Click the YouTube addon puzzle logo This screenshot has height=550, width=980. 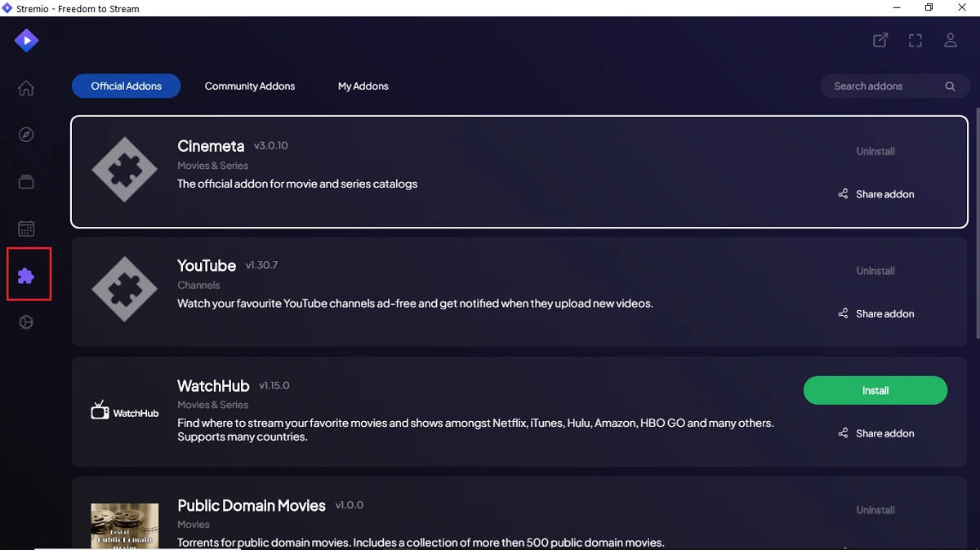(x=124, y=291)
